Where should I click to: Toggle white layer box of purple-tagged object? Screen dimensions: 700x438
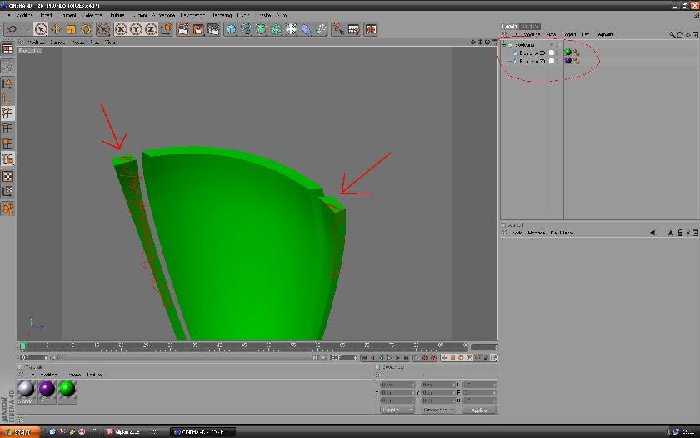552,61
